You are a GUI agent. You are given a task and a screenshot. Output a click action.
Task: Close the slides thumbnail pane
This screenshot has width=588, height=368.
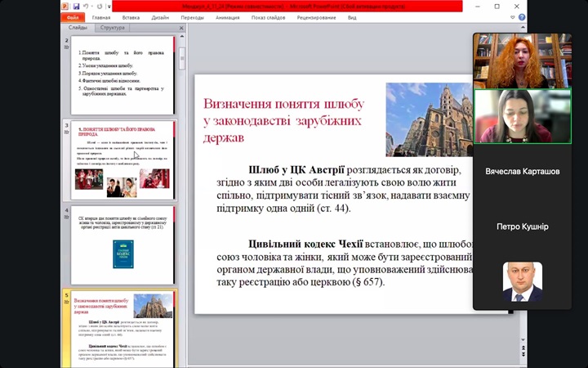[x=181, y=28]
